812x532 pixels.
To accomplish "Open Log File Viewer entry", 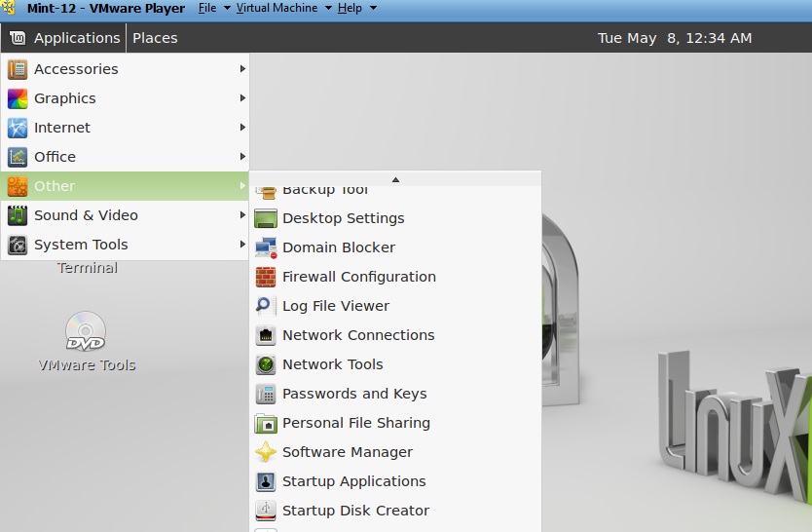I will pyautogui.click(x=395, y=306).
